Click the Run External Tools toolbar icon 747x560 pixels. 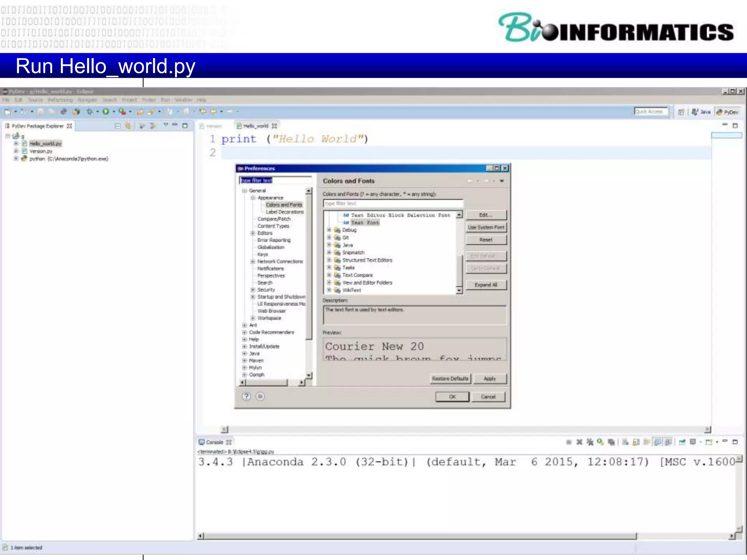122,112
